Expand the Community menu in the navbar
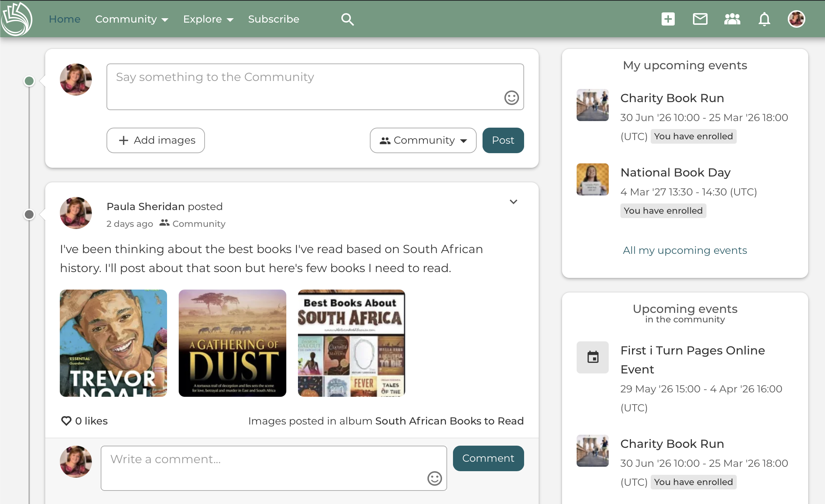This screenshot has width=825, height=504. click(x=132, y=19)
